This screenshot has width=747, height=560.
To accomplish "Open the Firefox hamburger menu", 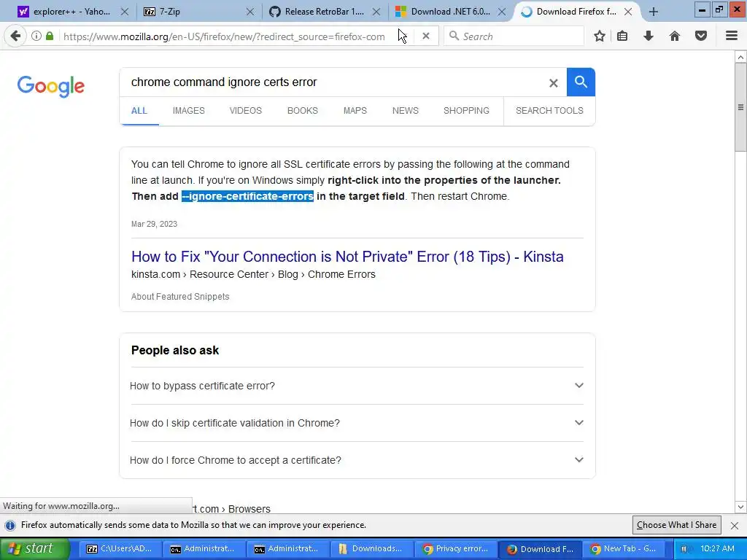I will pos(731,36).
